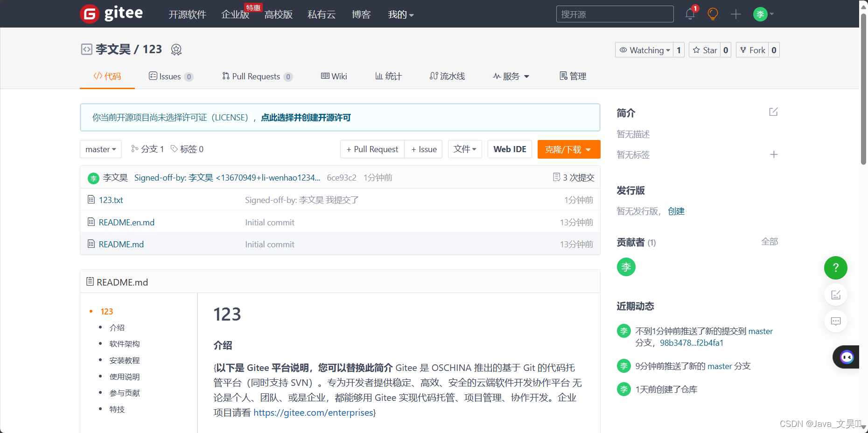View 全部 contributors

[x=770, y=242]
